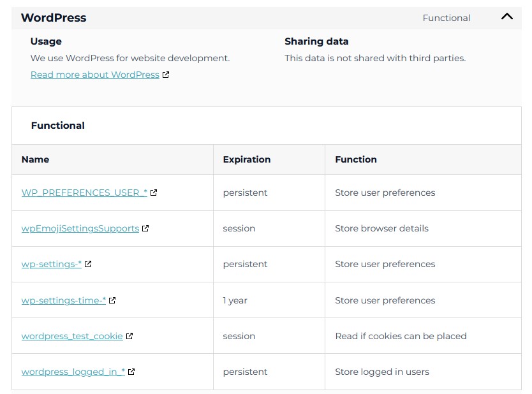Click external icon beside 'Read more about WordPress'

166,75
